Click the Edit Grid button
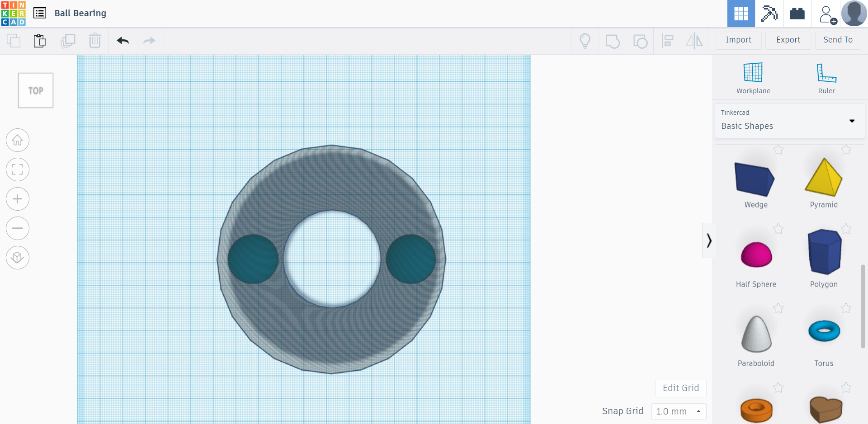 click(x=681, y=388)
